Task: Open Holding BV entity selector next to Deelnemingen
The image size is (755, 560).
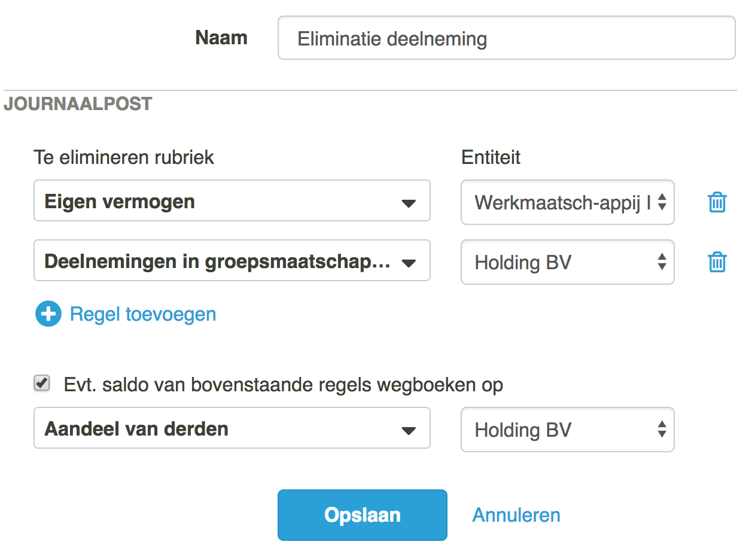Action: pos(568,262)
